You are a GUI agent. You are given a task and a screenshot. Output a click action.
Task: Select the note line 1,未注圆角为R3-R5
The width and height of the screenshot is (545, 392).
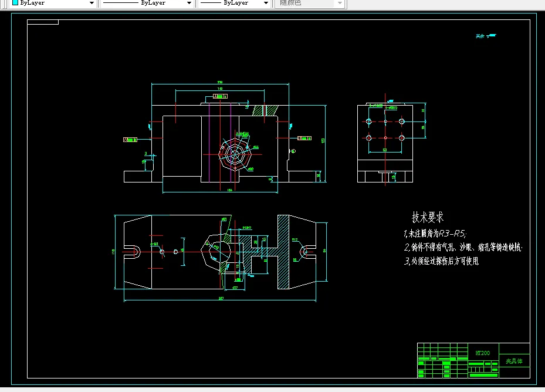tap(435, 234)
